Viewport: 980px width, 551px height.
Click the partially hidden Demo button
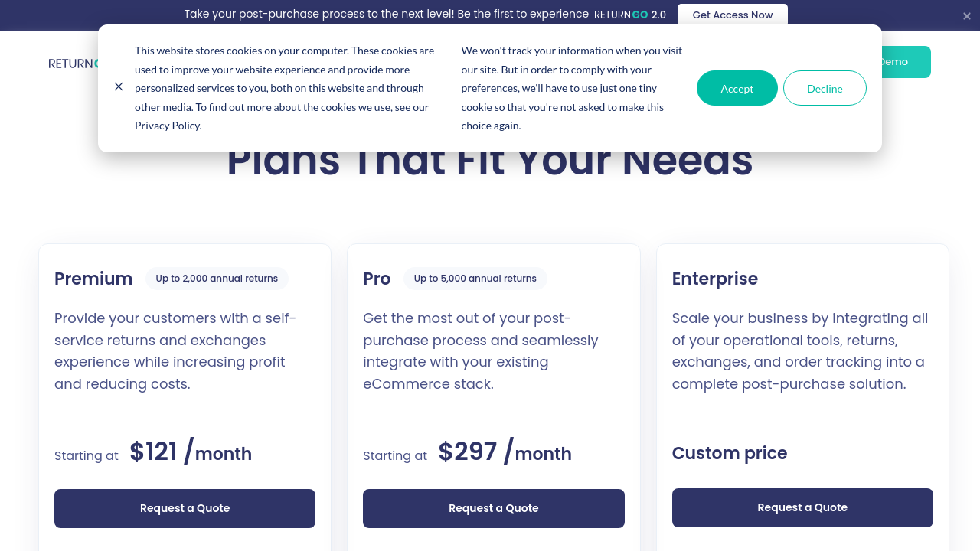[905, 62]
